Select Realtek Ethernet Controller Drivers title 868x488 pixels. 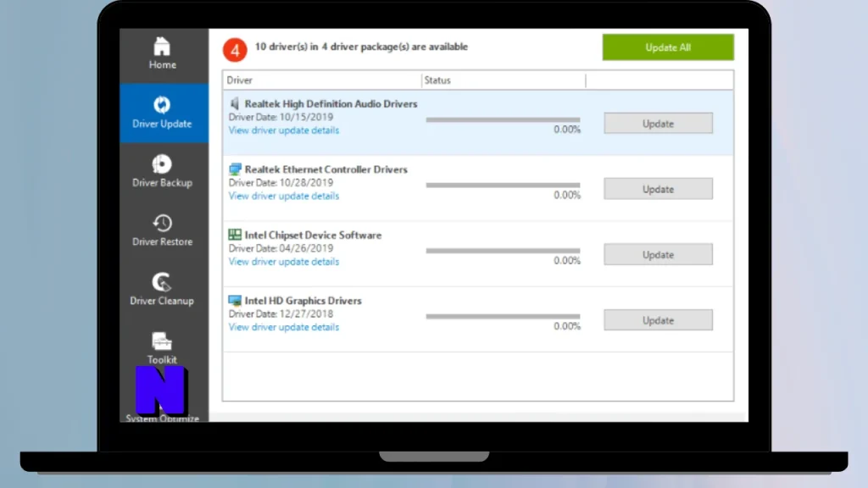[x=326, y=169]
